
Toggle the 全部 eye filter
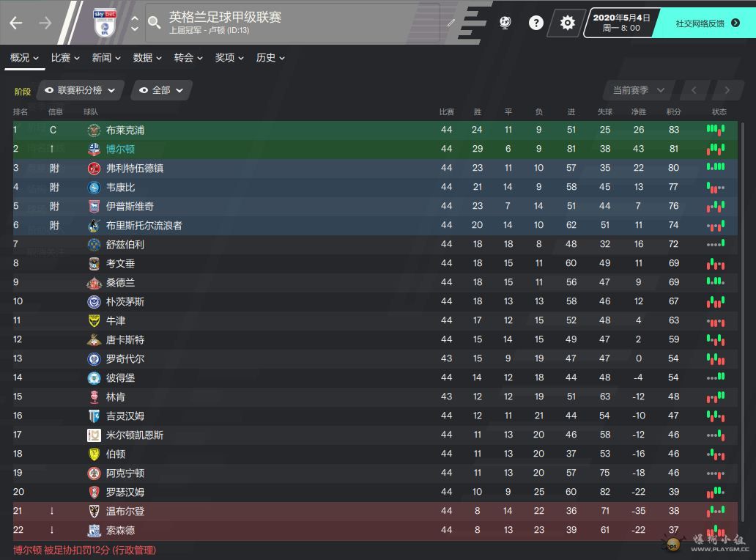(161, 90)
